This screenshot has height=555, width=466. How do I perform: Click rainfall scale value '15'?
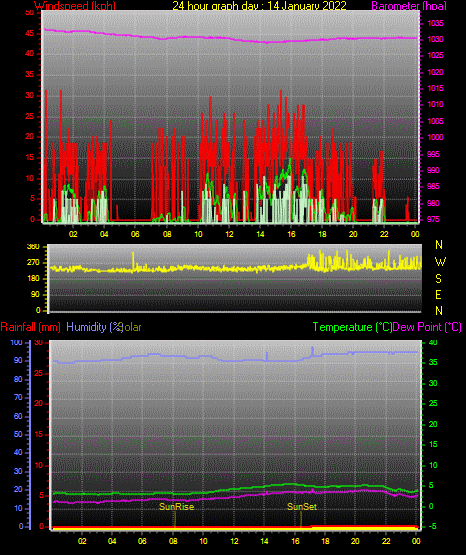[x=39, y=434]
